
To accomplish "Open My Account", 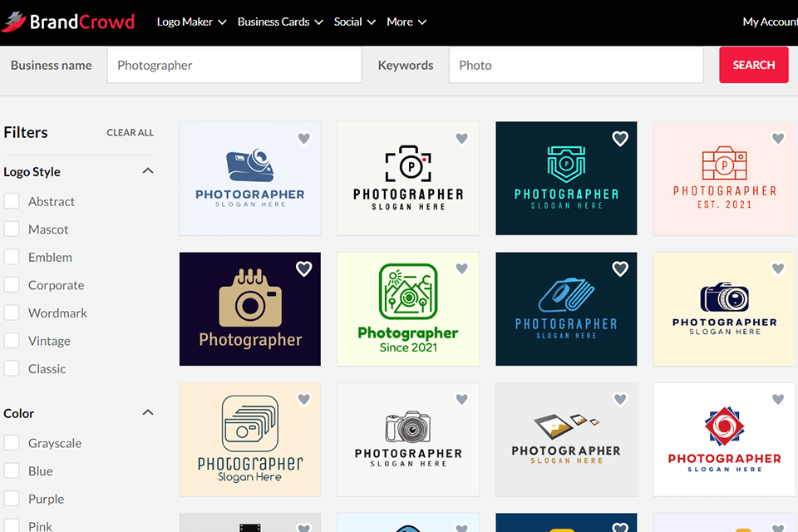I will [x=770, y=22].
